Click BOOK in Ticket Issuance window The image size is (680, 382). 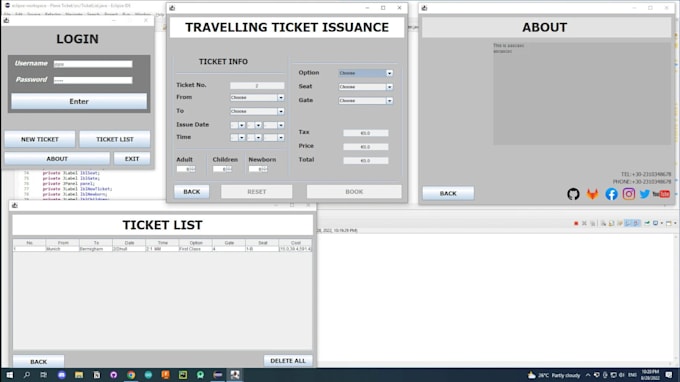354,192
